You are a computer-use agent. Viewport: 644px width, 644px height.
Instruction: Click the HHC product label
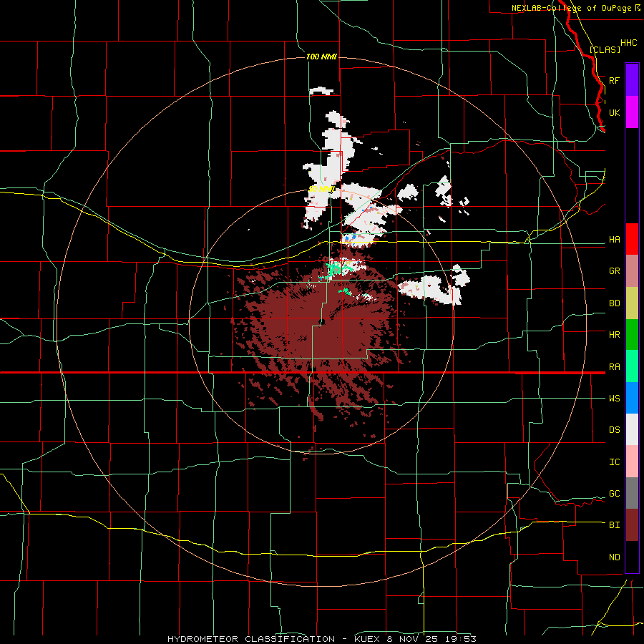pos(628,43)
